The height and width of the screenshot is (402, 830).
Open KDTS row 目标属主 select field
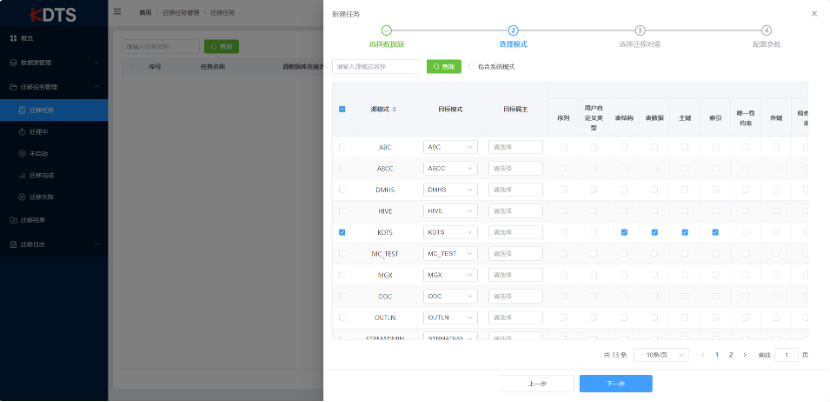point(516,233)
